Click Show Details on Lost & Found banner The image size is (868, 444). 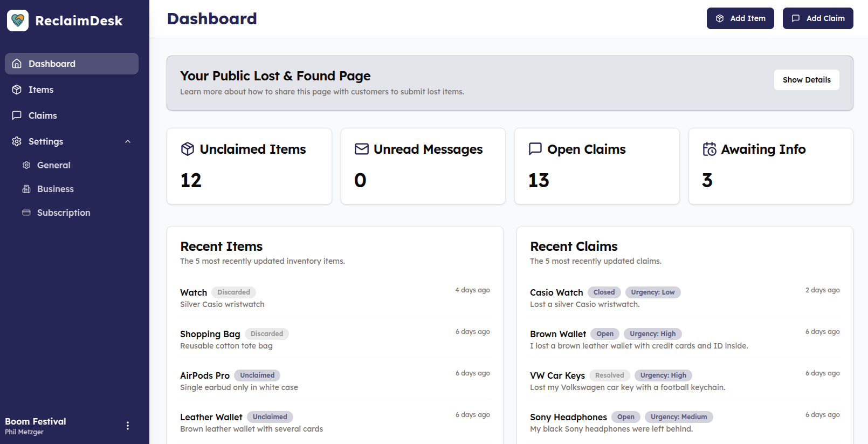click(807, 80)
